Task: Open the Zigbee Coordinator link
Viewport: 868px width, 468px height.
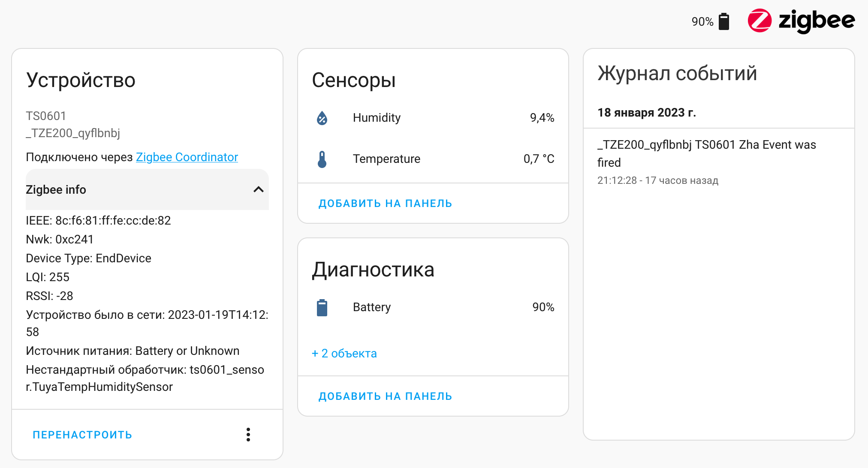Action: (x=187, y=157)
